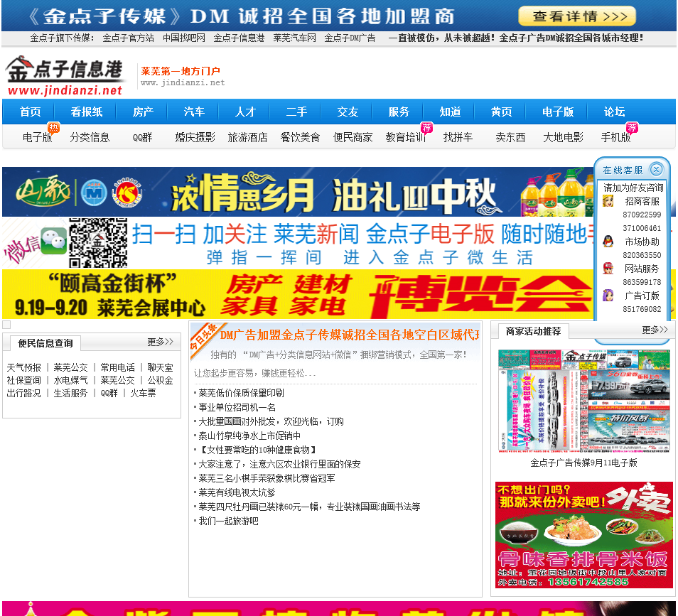Select 手机版 in the sub-navigation
Viewport: 678px width, 616px height.
tap(615, 137)
